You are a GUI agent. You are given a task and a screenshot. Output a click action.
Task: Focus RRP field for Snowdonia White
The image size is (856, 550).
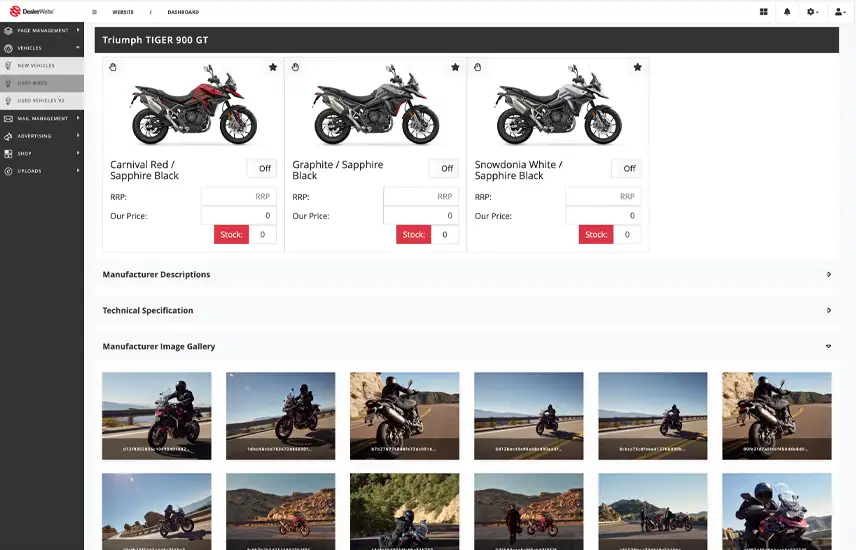point(603,197)
